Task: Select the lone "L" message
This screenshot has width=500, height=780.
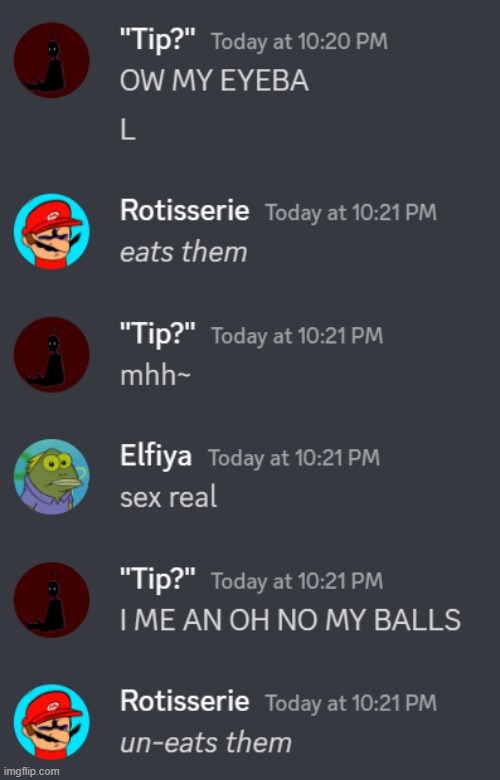Action: [x=128, y=131]
